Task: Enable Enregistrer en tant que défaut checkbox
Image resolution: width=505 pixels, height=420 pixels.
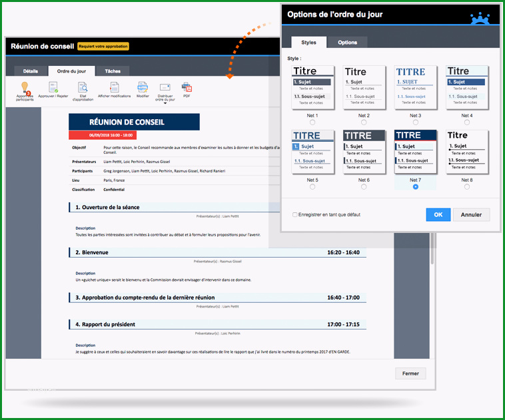Action: (294, 215)
